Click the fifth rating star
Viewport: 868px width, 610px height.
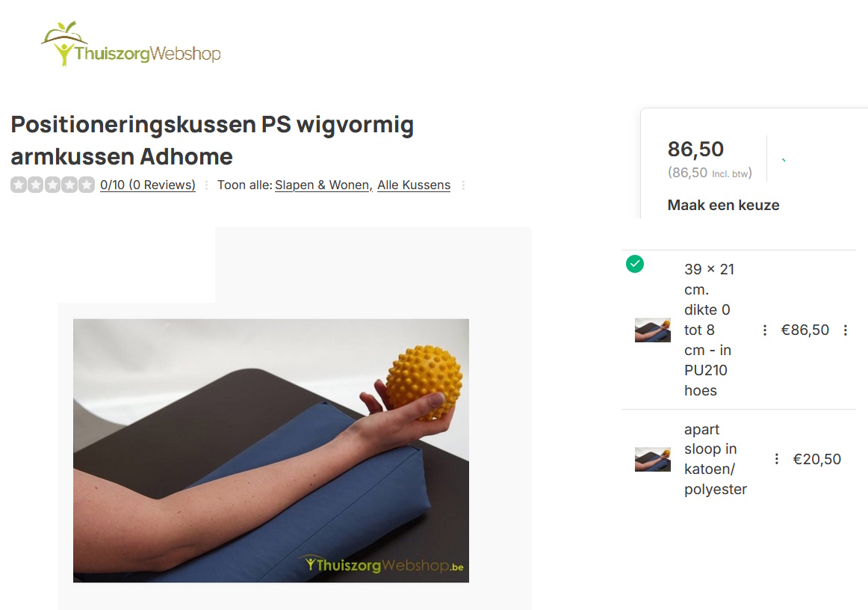[87, 185]
